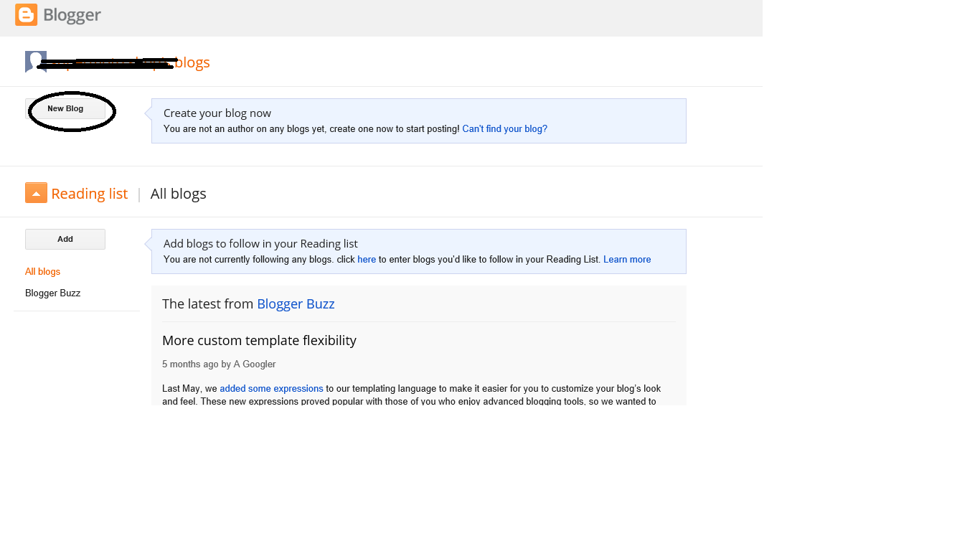980x551 pixels.
Task: Click the Blogger wordmark text in header
Action: pyautogui.click(x=72, y=15)
